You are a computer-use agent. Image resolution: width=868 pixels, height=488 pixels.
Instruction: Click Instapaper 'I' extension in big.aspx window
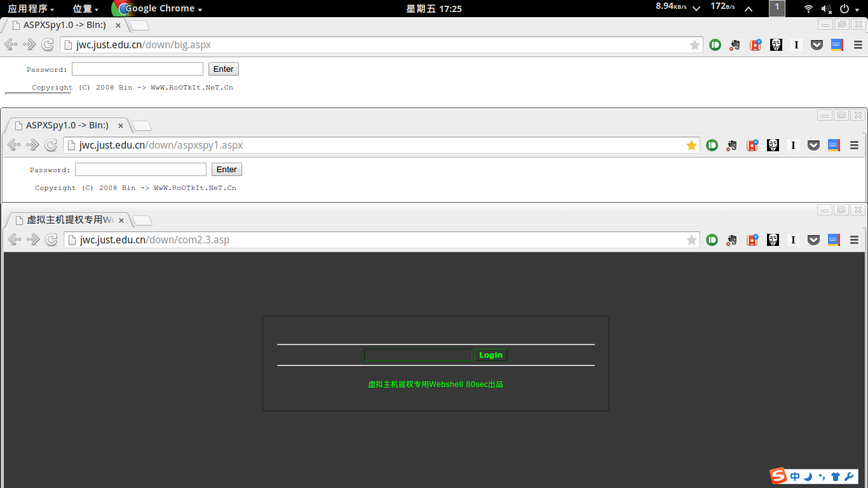(796, 44)
